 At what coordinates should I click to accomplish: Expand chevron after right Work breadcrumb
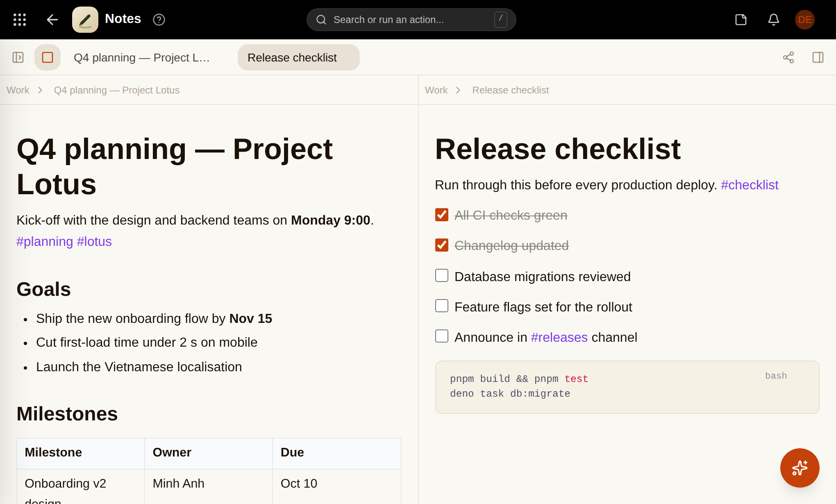(459, 90)
